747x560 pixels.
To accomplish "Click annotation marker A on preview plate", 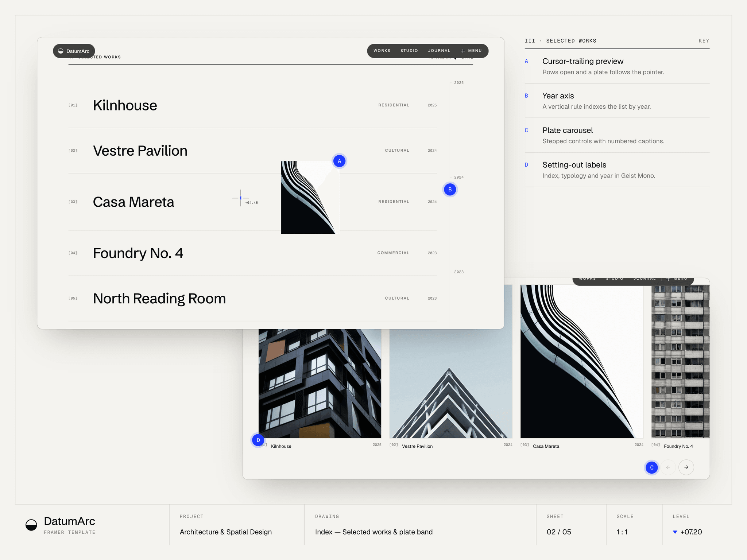I will pyautogui.click(x=339, y=161).
